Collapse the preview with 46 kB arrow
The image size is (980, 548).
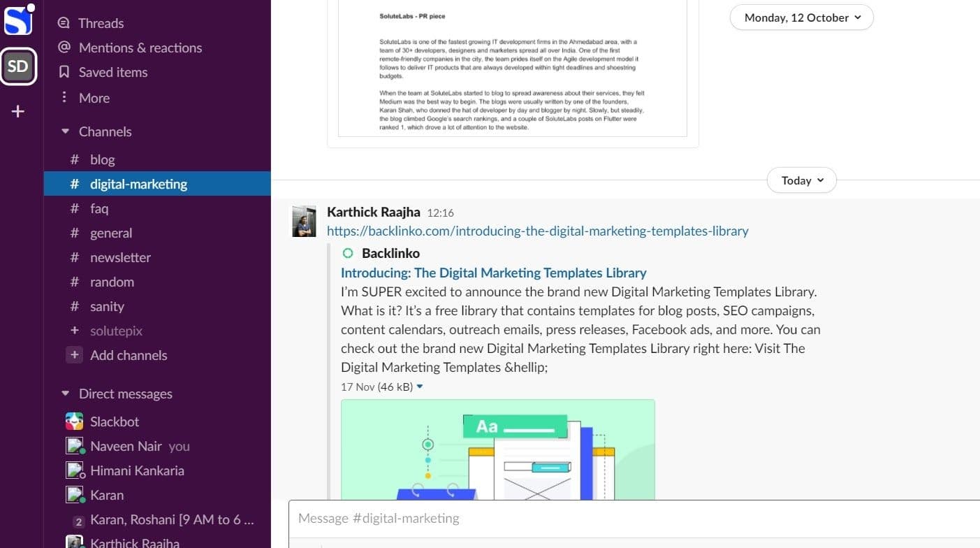[x=419, y=387]
